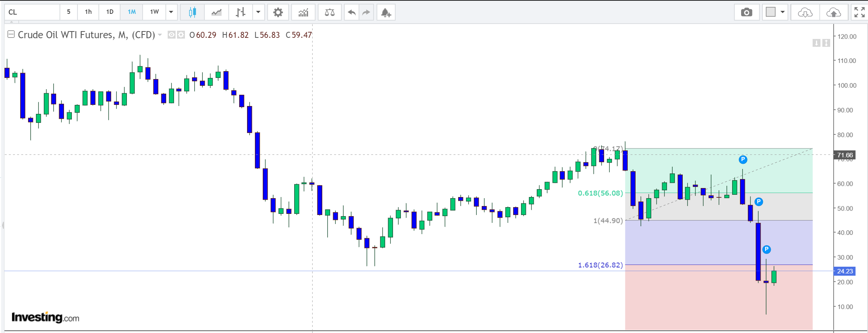This screenshot has width=868, height=333.
Task: Save chart layout to cloud
Action: tap(834, 12)
